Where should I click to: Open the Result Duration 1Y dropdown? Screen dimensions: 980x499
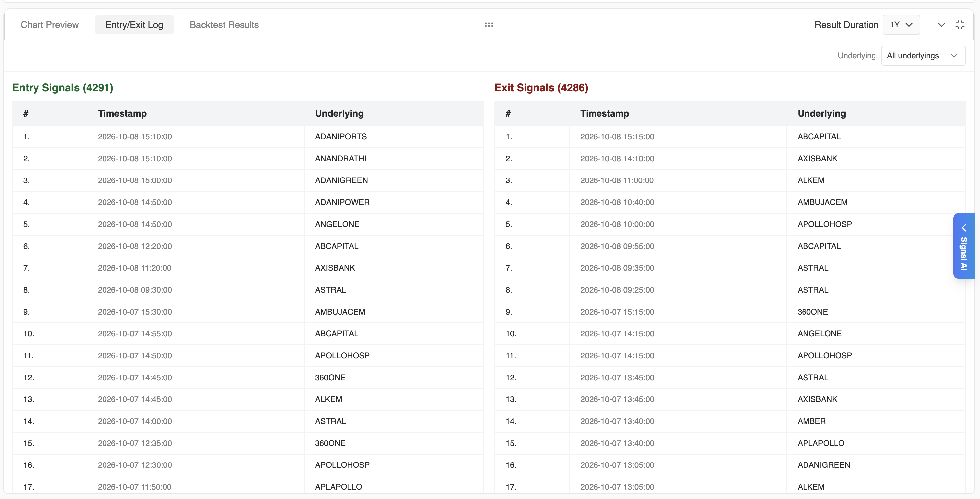[901, 25]
